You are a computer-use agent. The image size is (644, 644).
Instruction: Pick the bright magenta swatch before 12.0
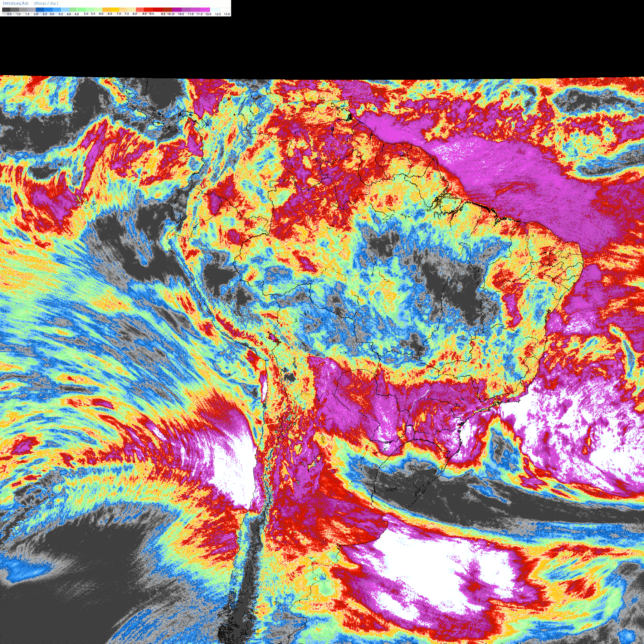205,10
